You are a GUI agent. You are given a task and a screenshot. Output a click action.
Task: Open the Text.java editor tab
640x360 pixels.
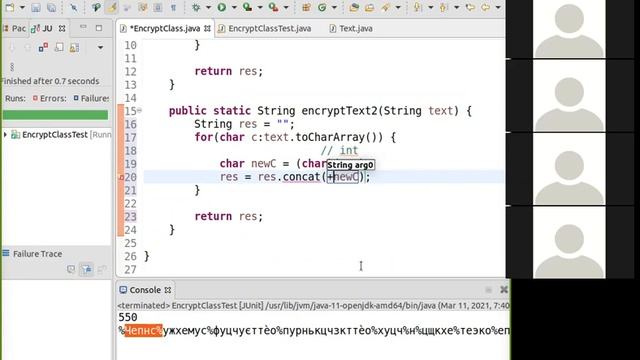tap(351, 29)
